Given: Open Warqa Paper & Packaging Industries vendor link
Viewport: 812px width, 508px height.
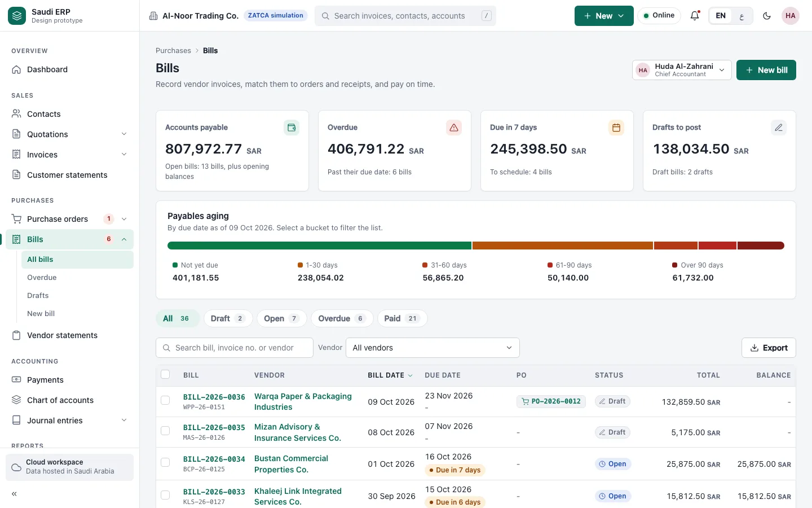Looking at the screenshot, I should click(x=303, y=402).
